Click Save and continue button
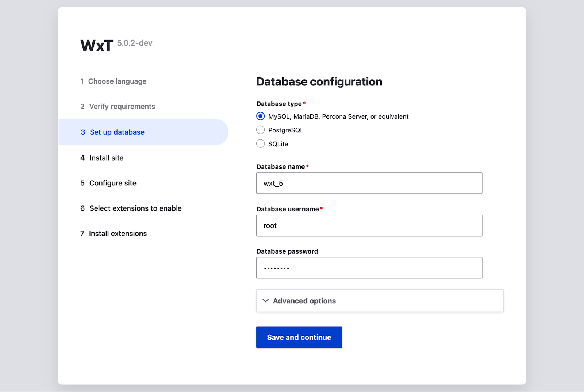584x392 pixels. tap(299, 337)
